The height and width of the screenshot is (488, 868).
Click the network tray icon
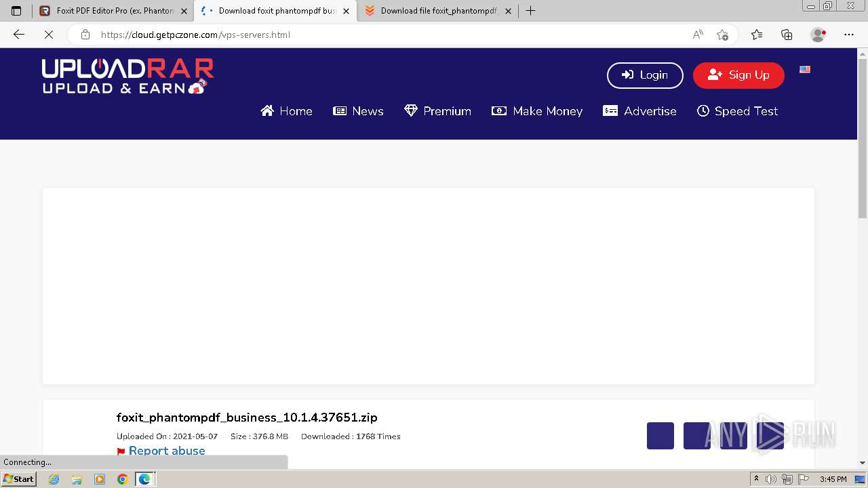tap(787, 479)
